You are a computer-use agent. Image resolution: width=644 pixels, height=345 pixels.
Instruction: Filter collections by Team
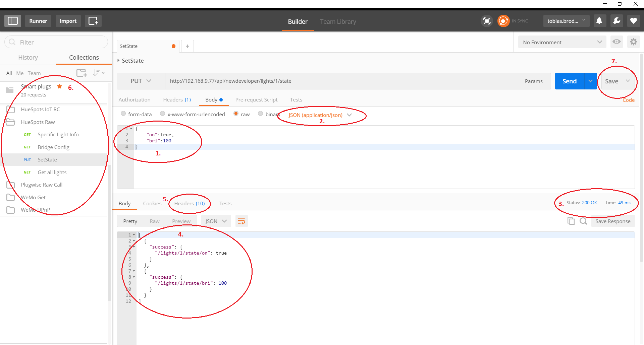click(x=34, y=73)
